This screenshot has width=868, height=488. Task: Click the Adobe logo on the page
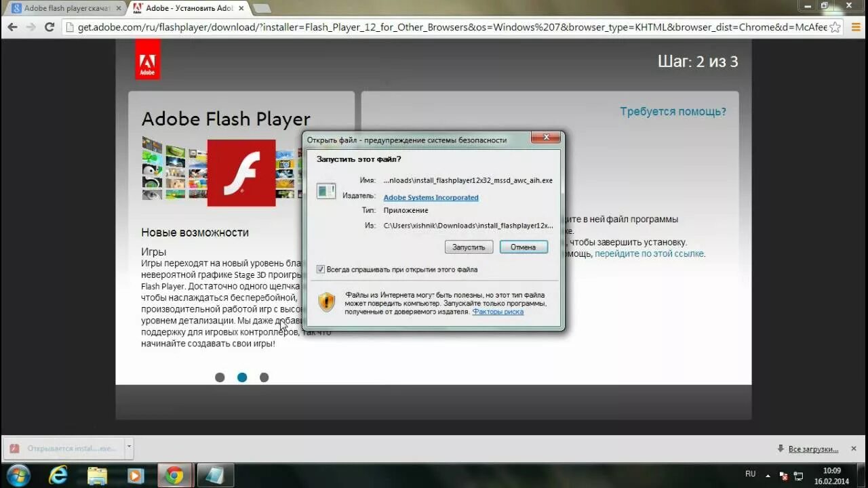point(147,60)
